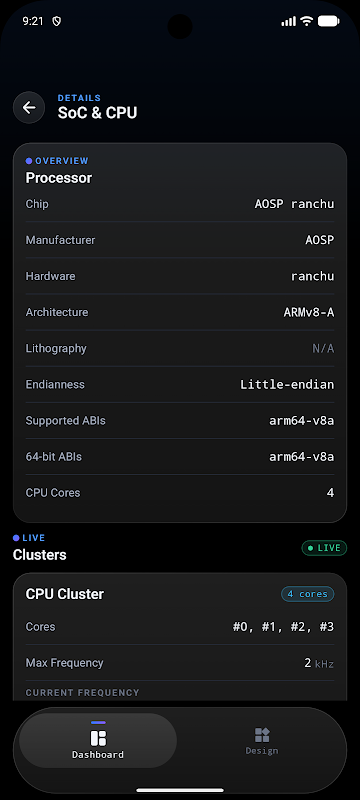Tap the Dashboard grid icon

[x=98, y=738]
